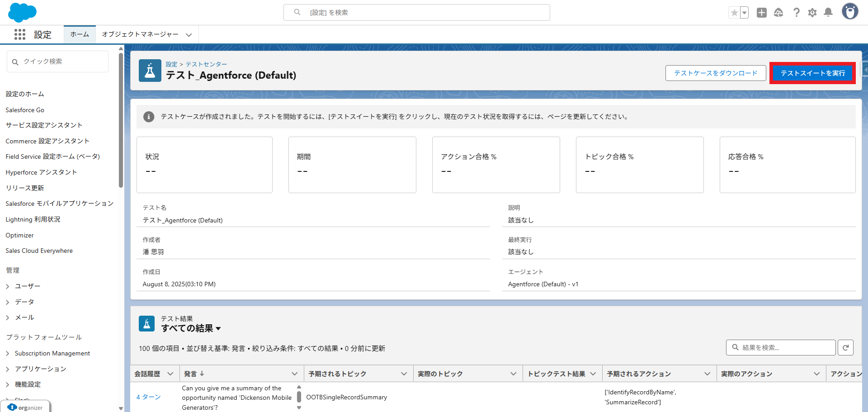The image size is (868, 412).
Task: Open Commerce 設定アシスタント in sidebar
Action: click(x=47, y=141)
